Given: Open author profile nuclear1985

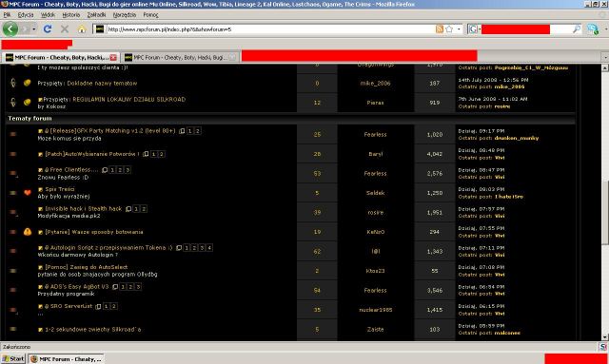Looking at the screenshot, I should click(375, 310).
